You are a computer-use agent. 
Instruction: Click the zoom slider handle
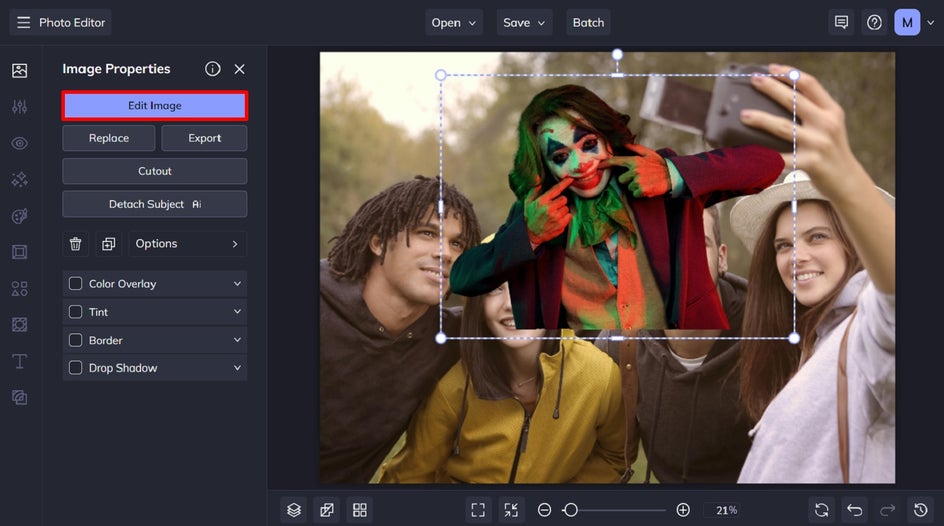(570, 510)
